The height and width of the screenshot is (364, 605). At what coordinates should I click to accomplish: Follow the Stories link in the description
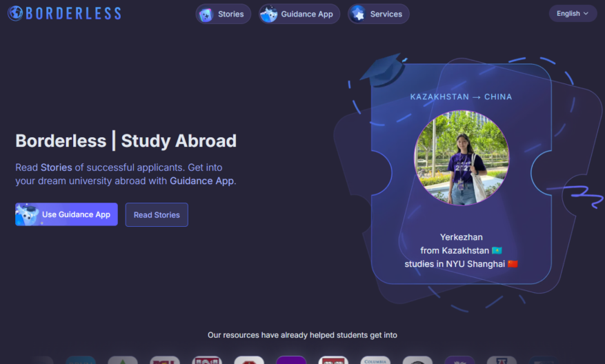pyautogui.click(x=57, y=168)
